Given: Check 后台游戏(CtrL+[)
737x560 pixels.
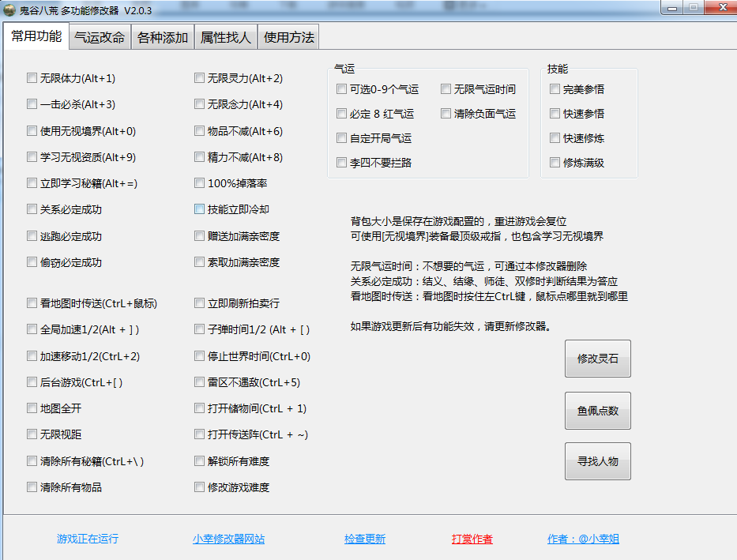Looking at the screenshot, I should pos(32,382).
